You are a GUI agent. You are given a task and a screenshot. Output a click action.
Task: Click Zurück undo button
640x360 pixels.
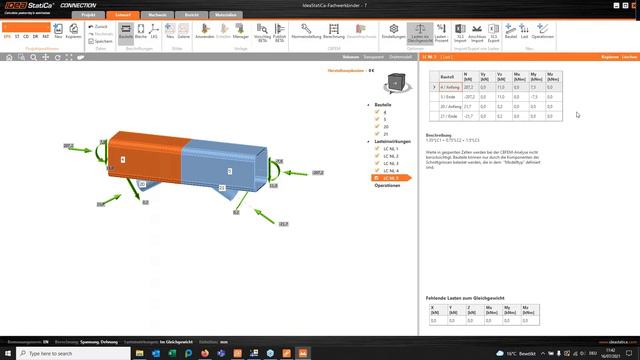[98, 27]
